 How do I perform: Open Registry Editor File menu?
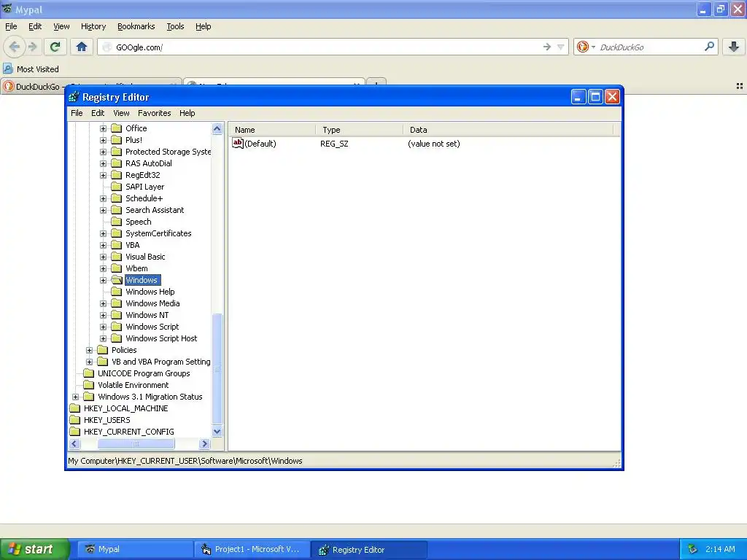[77, 113]
